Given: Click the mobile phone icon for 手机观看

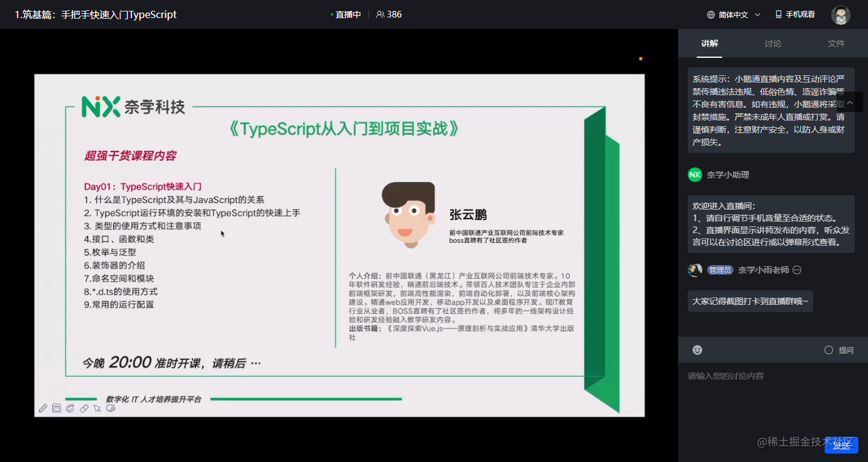Looking at the screenshot, I should 778,14.
